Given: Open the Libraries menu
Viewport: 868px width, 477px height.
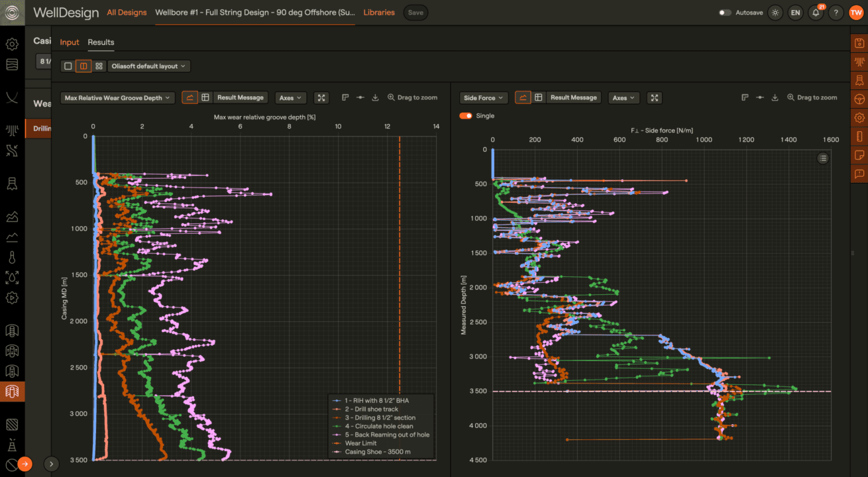Looking at the screenshot, I should click(379, 13).
